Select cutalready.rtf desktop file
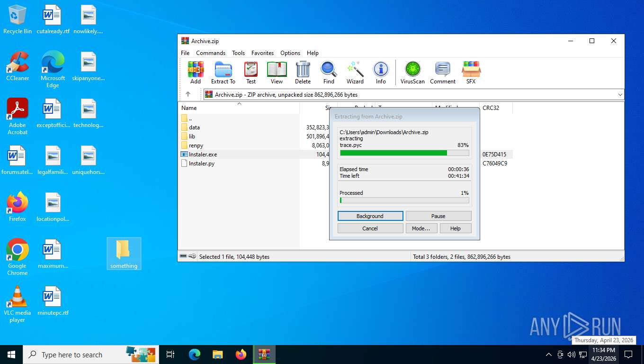644x364 pixels. click(x=53, y=20)
